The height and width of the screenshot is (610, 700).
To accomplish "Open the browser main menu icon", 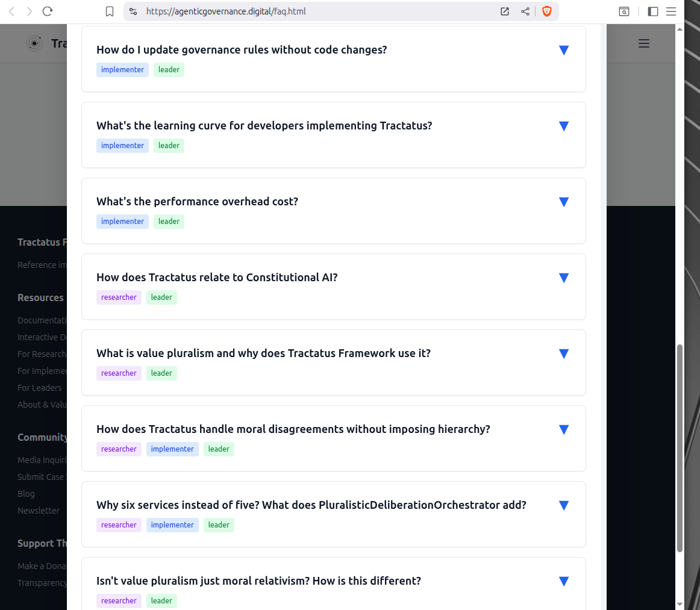I will tap(671, 11).
